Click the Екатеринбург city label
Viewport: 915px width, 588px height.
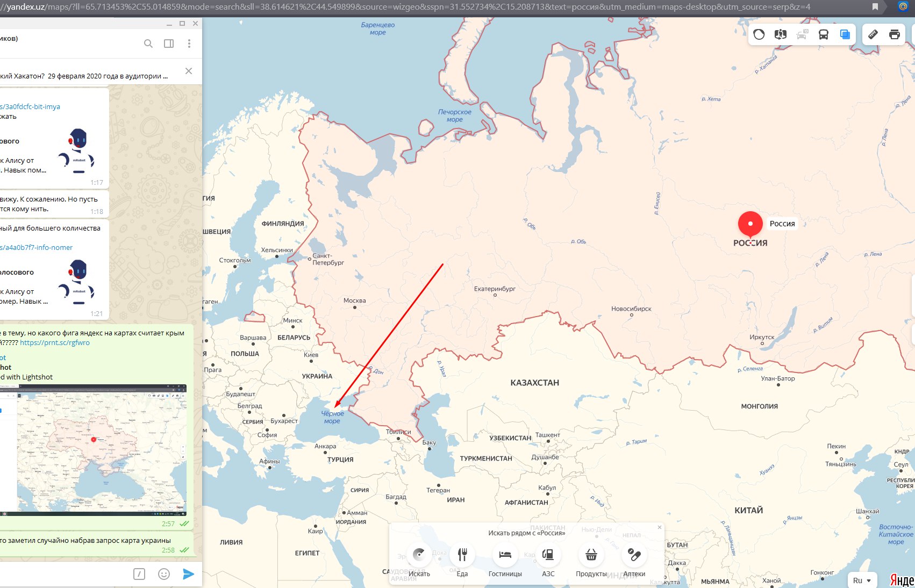click(x=495, y=289)
